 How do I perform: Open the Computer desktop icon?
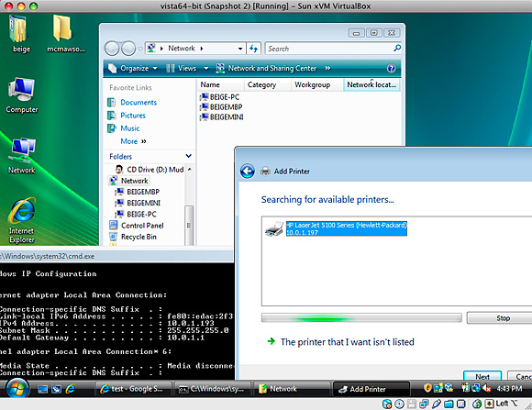pyautogui.click(x=22, y=95)
